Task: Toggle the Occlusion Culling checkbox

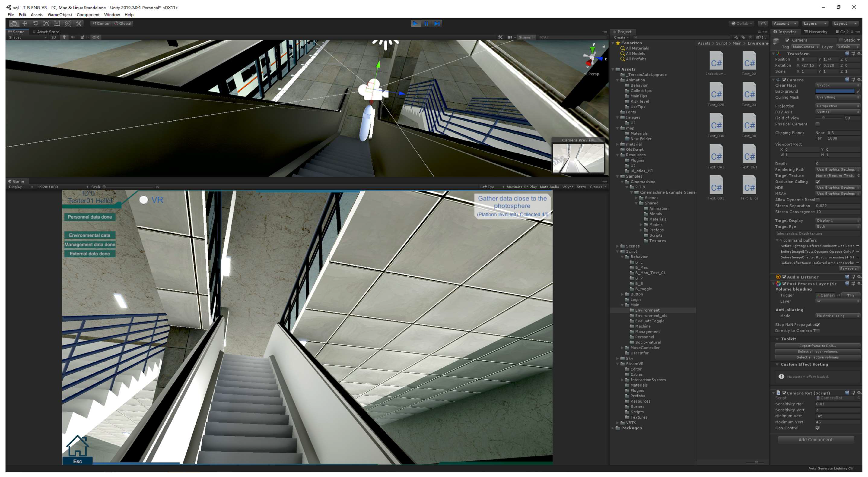Action: [x=817, y=182]
